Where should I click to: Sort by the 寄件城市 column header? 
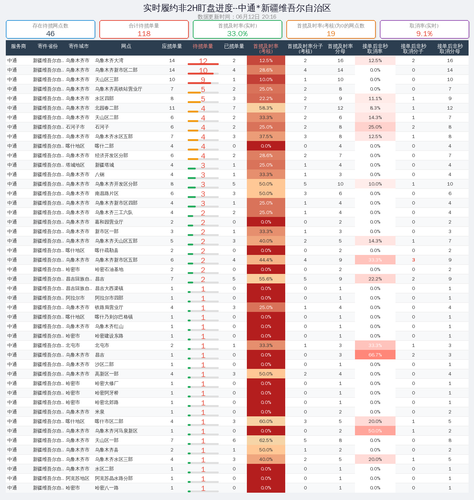coord(79,46)
